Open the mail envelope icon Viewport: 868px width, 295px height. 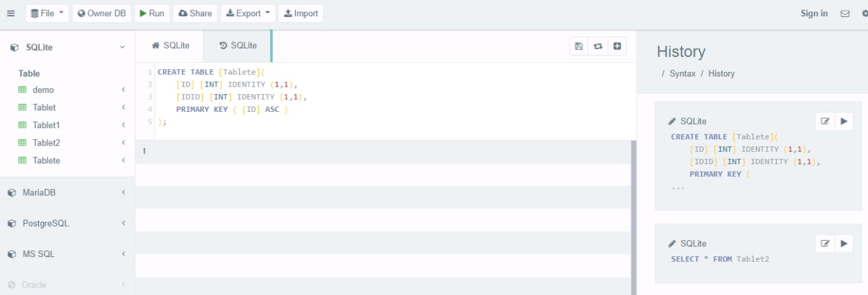coord(845,13)
